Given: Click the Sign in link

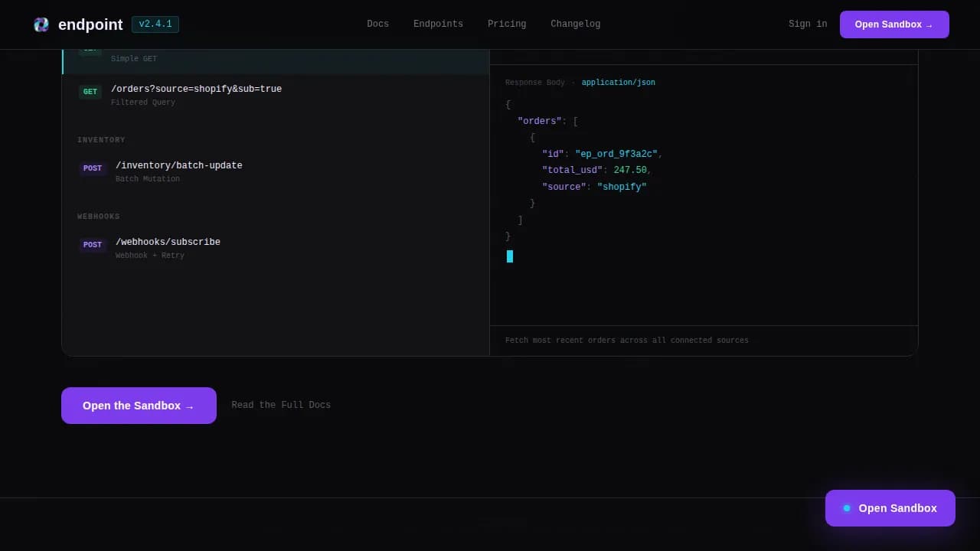Looking at the screenshot, I should coord(808,24).
